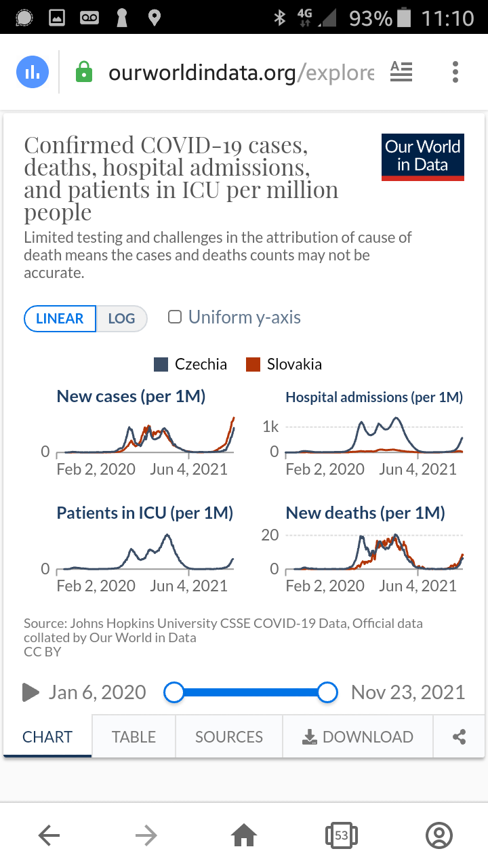Select the LINEAR scale option
The image size is (488, 868).
pos(60,319)
